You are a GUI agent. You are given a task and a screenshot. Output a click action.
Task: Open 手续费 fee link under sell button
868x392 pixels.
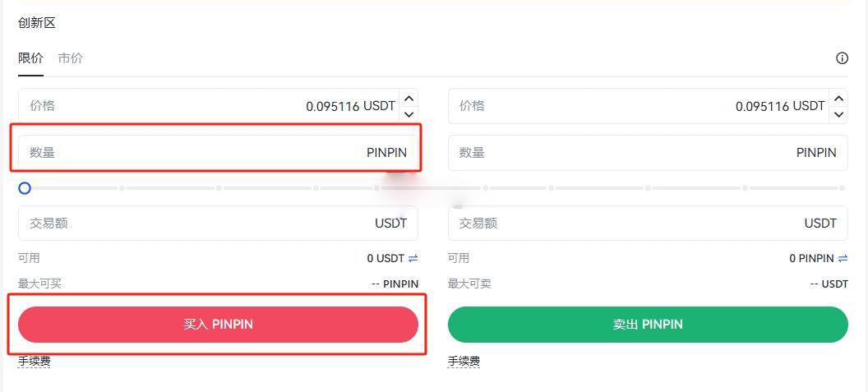point(464,362)
